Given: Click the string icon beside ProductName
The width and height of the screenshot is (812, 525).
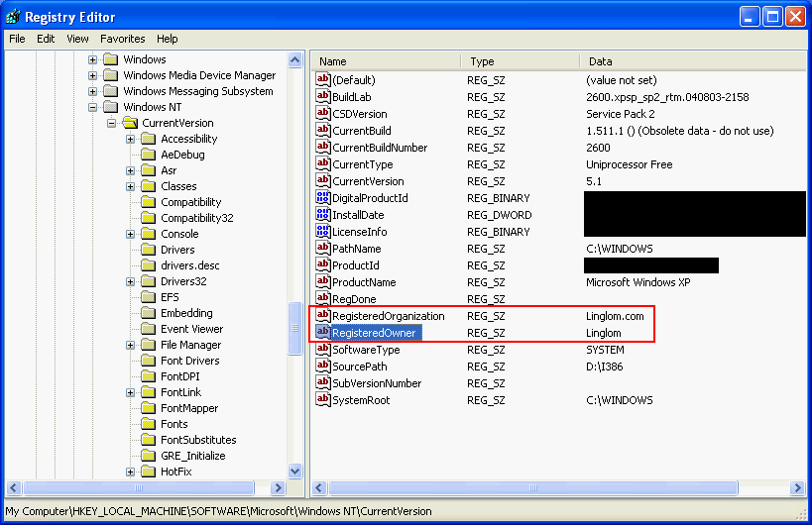Looking at the screenshot, I should [x=322, y=282].
